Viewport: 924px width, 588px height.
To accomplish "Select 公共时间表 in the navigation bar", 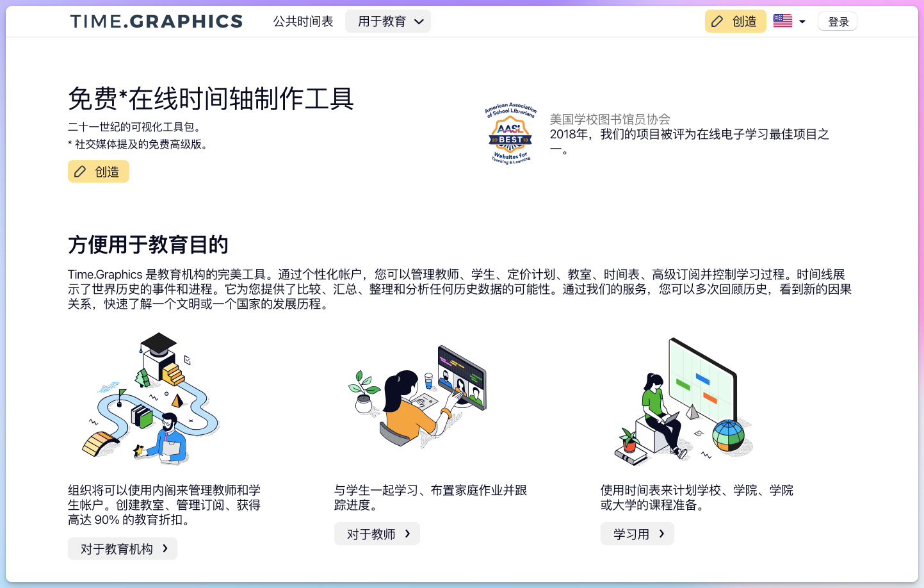I will click(303, 20).
